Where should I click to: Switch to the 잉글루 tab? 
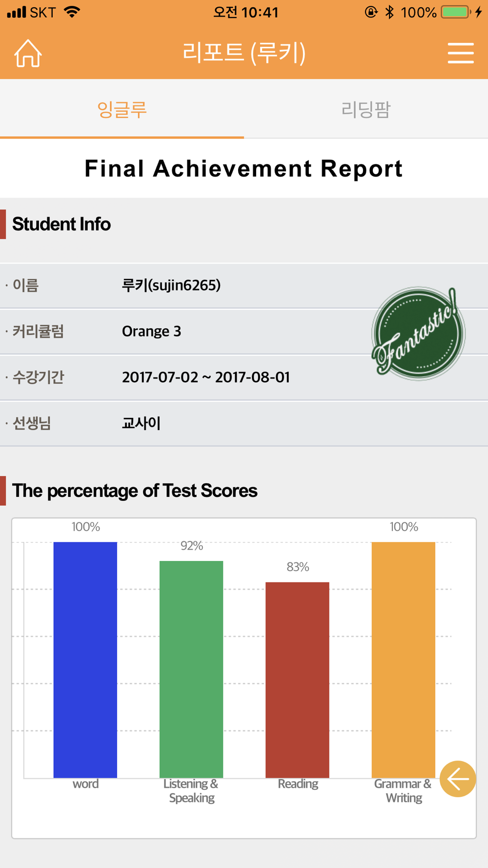coord(122,109)
